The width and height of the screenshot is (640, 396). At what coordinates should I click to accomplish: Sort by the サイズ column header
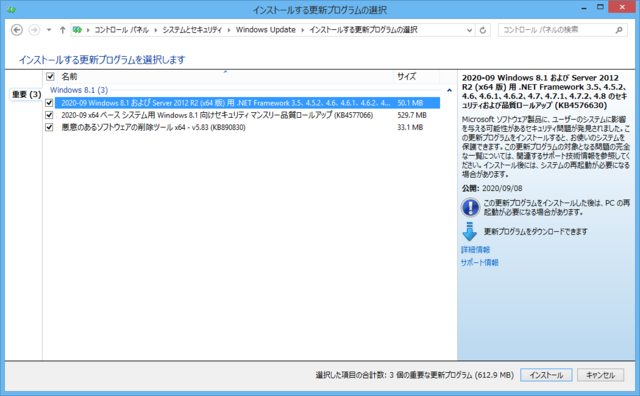tap(417, 76)
